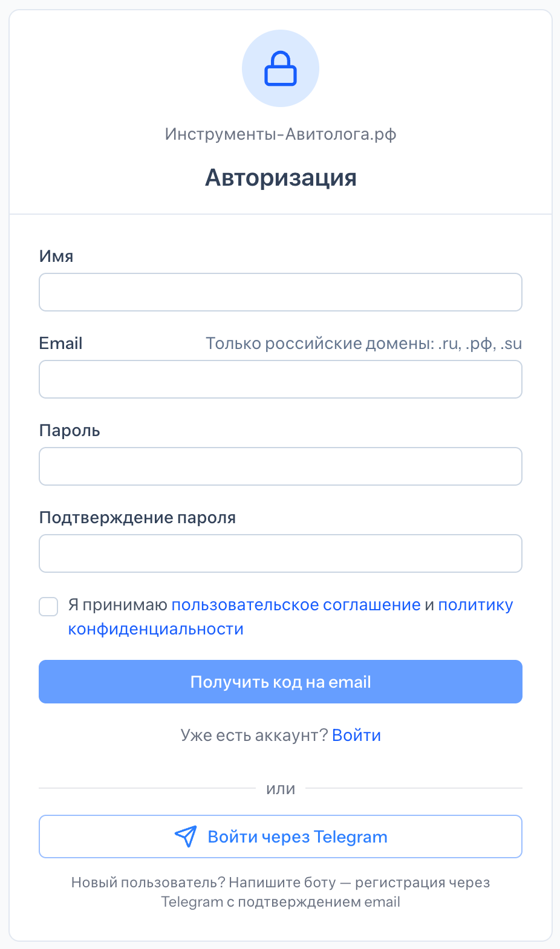This screenshot has height=949, width=560.
Task: Click the Войти через Telegram button
Action: tap(281, 836)
